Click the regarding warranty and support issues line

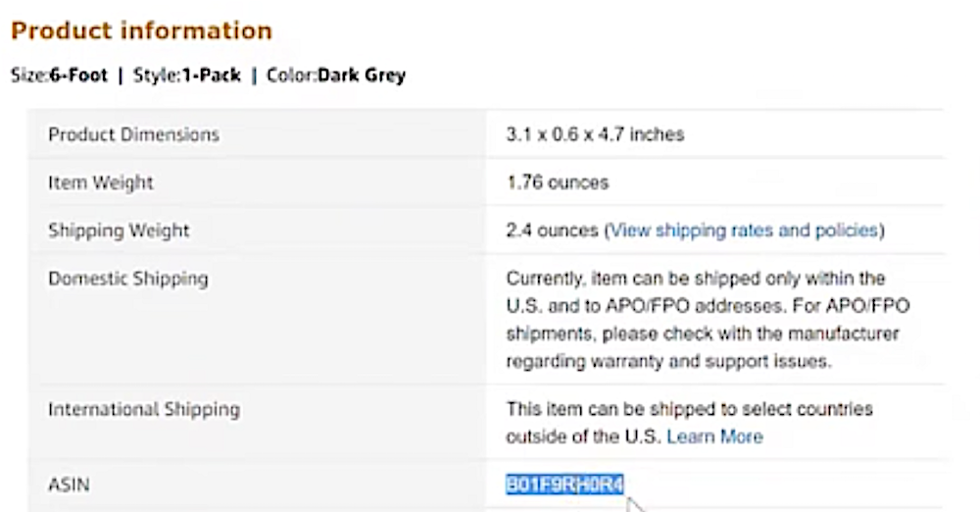point(668,361)
